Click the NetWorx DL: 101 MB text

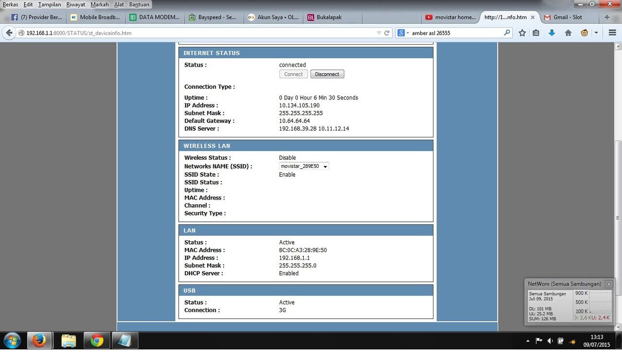540,309
